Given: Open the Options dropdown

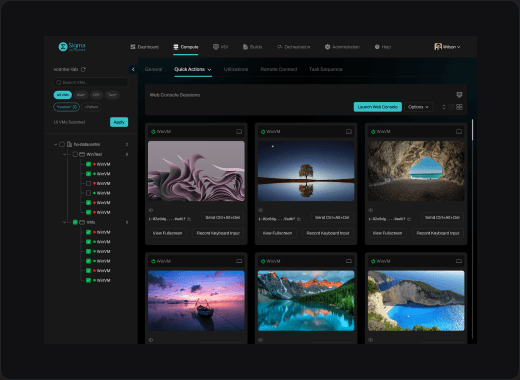Looking at the screenshot, I should [x=418, y=107].
